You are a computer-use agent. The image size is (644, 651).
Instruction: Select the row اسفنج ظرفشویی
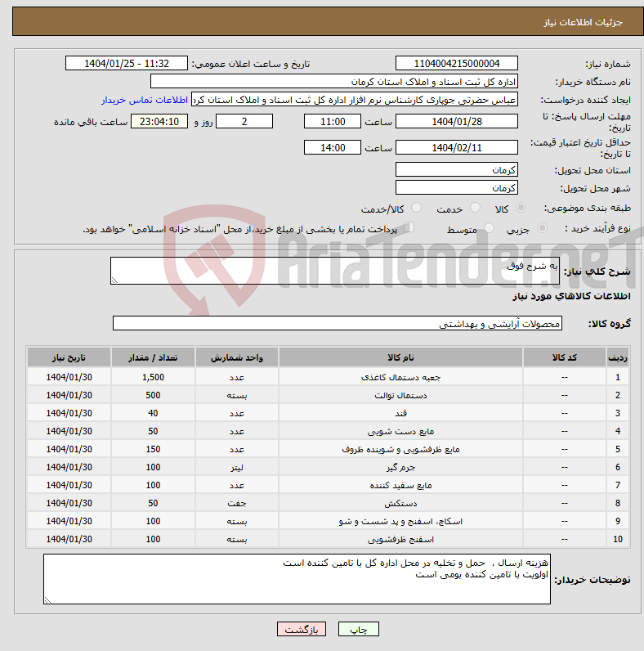[x=328, y=539]
